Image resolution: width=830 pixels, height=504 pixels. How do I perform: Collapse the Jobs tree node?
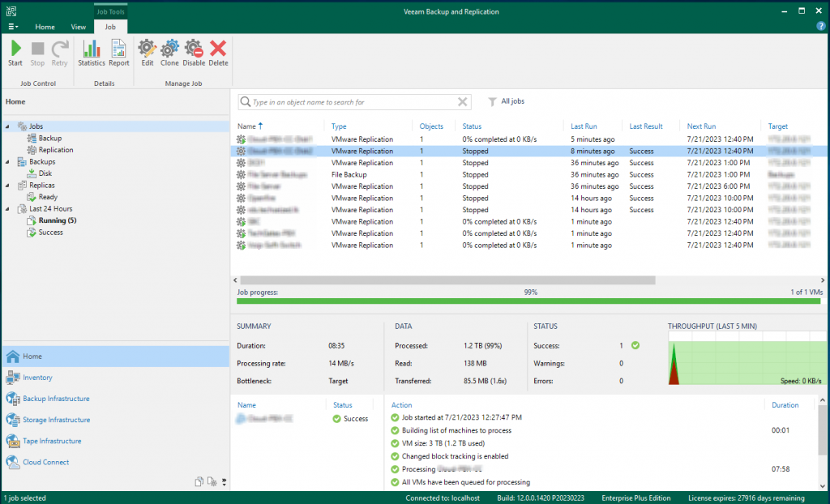(8, 126)
